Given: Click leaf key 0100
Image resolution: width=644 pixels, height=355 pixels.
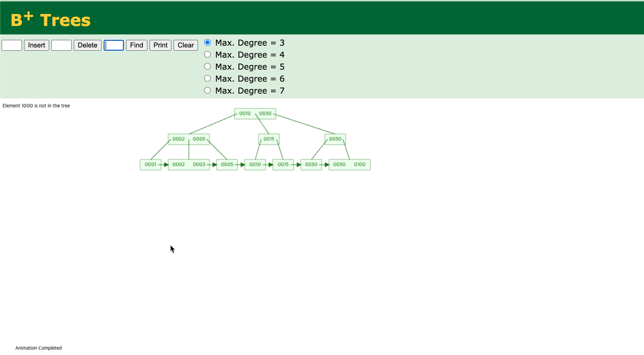Looking at the screenshot, I should click(360, 164).
